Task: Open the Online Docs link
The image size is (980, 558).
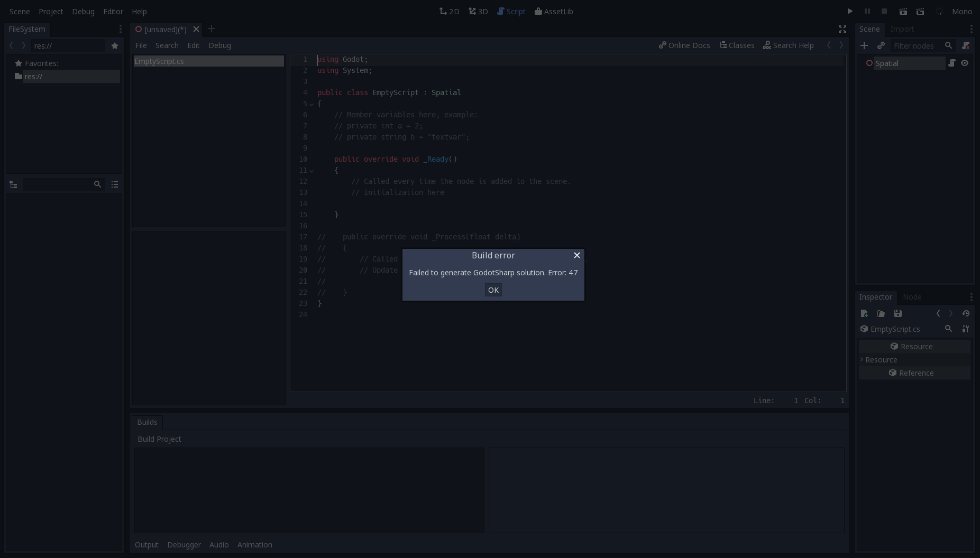Action: tap(684, 45)
